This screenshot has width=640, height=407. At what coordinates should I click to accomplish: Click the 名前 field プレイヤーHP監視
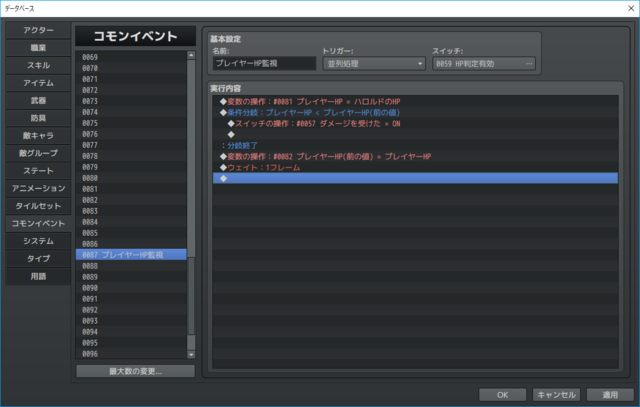tap(264, 63)
